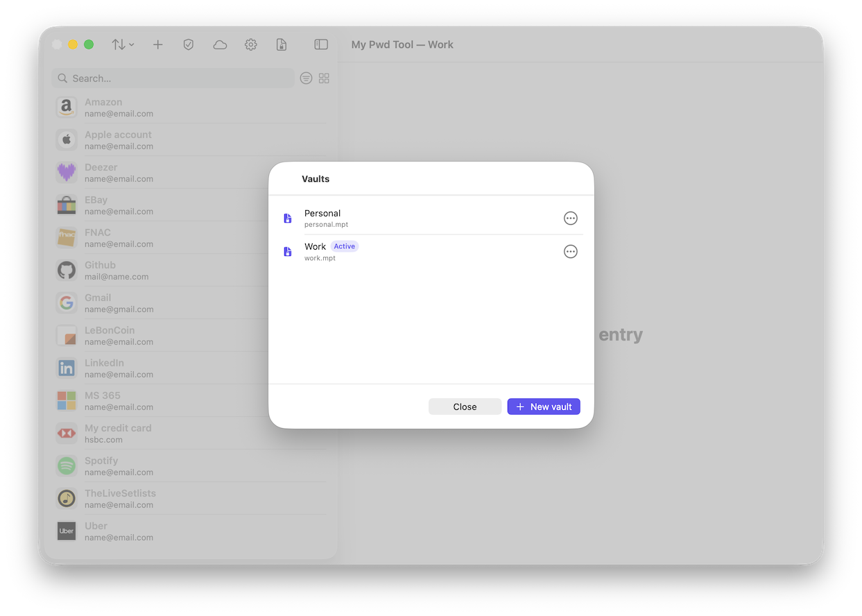The width and height of the screenshot is (862, 616).
Task: Click the Uber entry icon
Action: point(67,531)
